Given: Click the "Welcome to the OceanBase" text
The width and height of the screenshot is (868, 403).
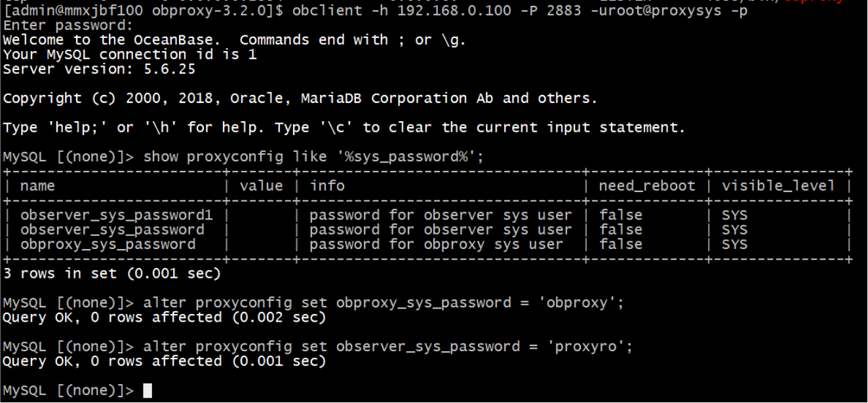Looking at the screenshot, I should (113, 40).
